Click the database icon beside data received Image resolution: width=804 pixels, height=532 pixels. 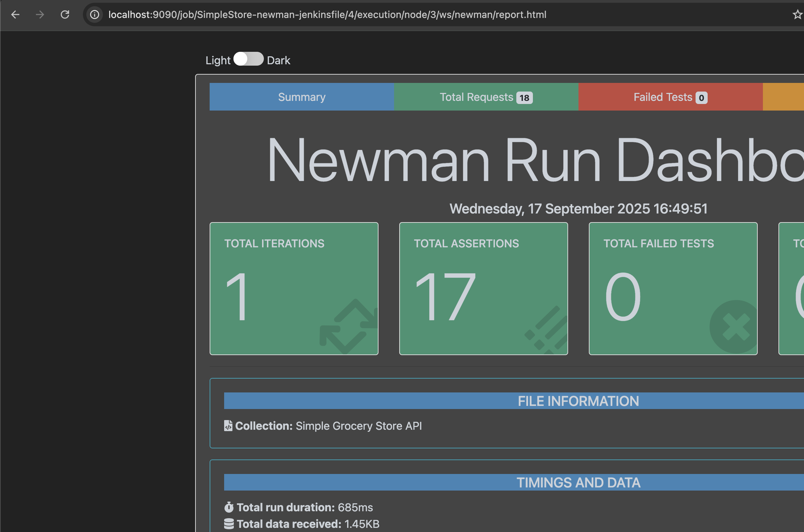[229, 524]
